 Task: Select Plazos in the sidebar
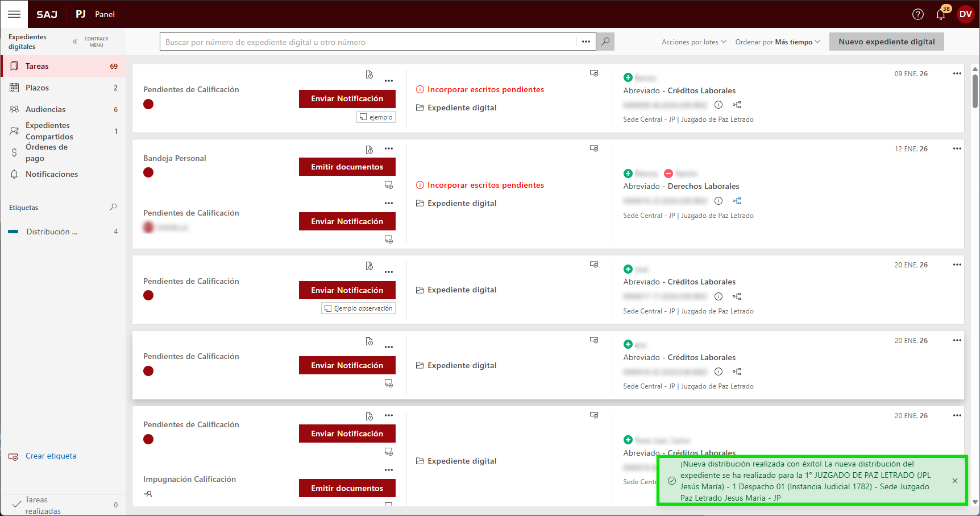38,88
